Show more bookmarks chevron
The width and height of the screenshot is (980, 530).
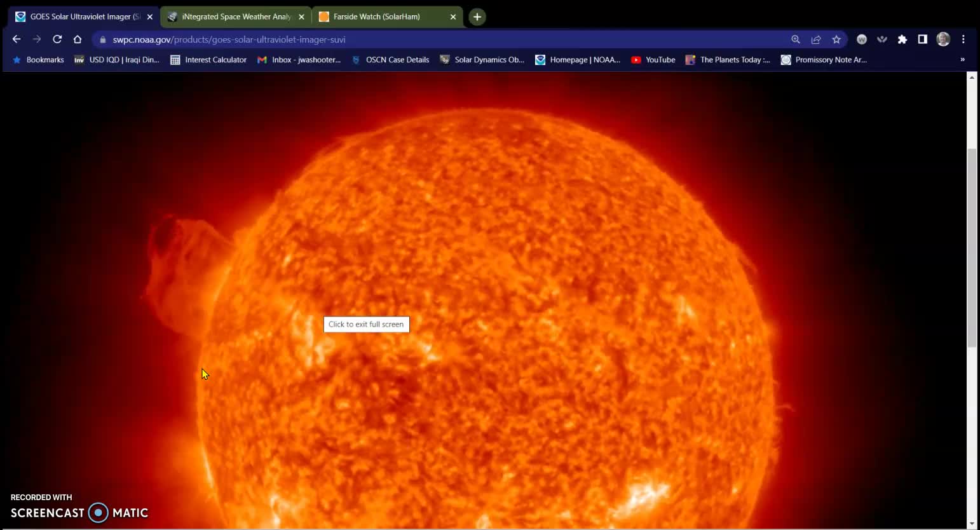962,60
